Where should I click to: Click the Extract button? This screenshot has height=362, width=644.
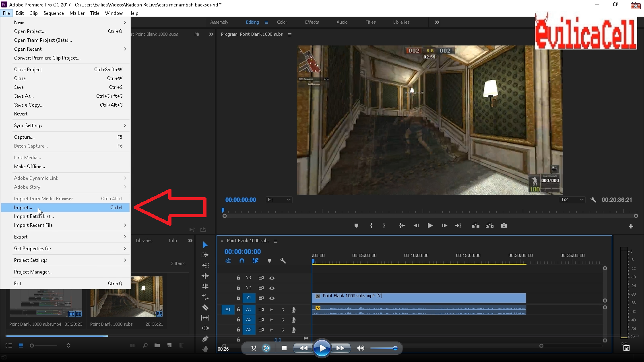point(489,226)
